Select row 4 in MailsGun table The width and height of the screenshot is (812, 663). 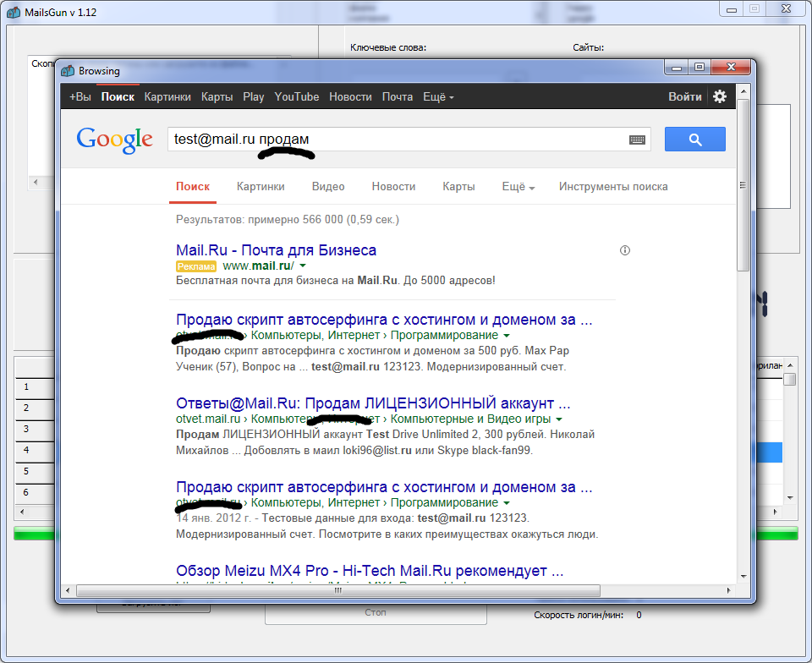pyautogui.click(x=35, y=451)
